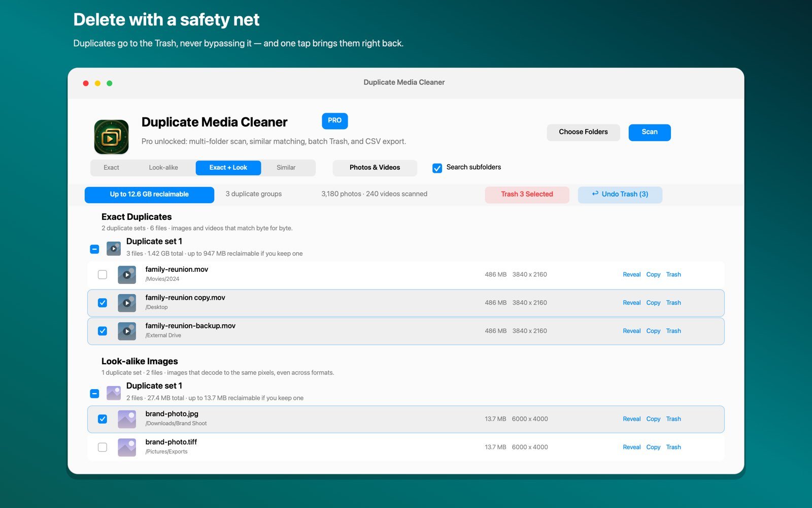
Task: Click the window title Duplicate Media Cleaner
Action: [404, 82]
